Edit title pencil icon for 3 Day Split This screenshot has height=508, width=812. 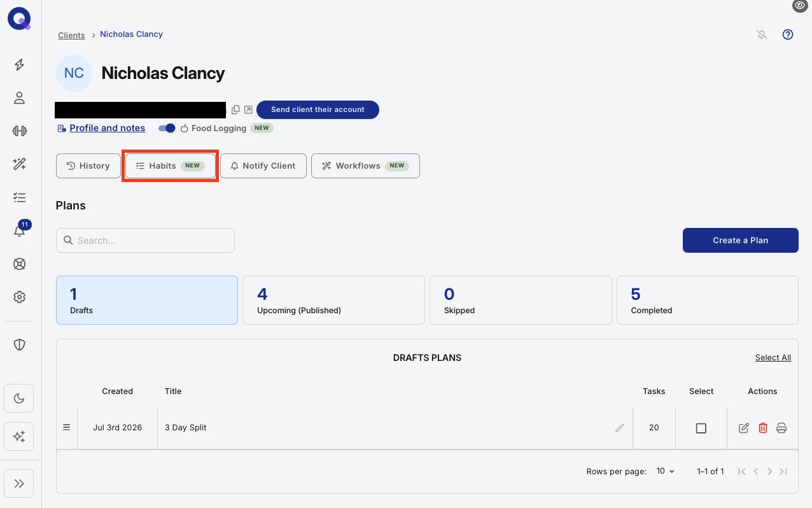(x=620, y=428)
